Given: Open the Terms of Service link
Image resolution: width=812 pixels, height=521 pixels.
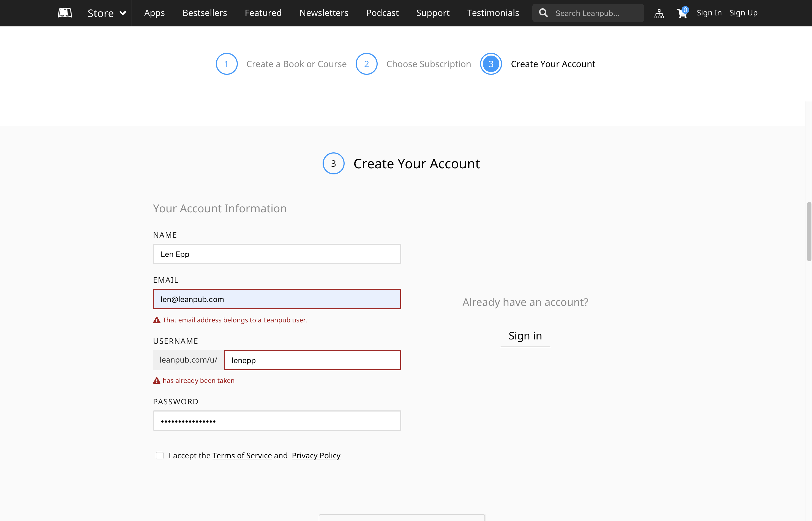Looking at the screenshot, I should (242, 456).
